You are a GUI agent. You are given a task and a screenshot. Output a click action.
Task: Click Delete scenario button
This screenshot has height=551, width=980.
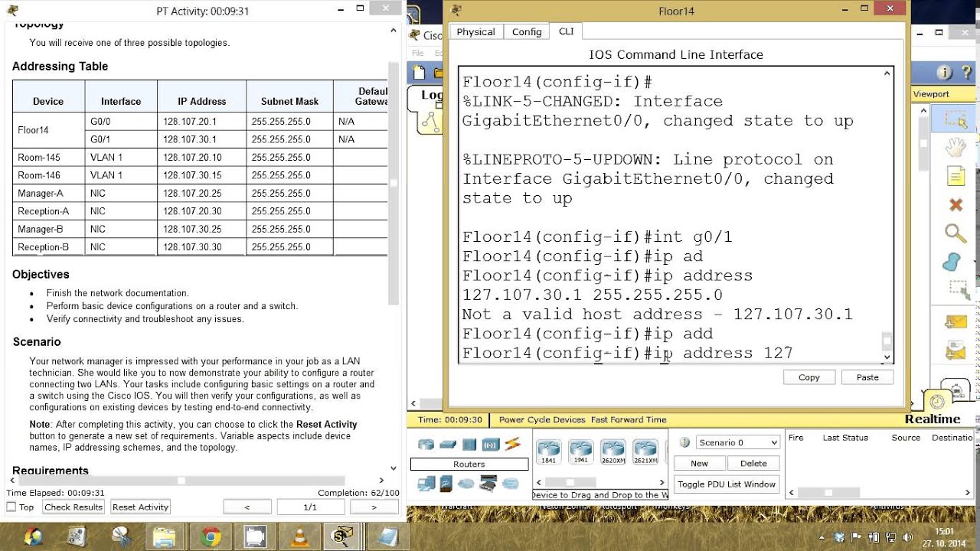click(x=753, y=463)
